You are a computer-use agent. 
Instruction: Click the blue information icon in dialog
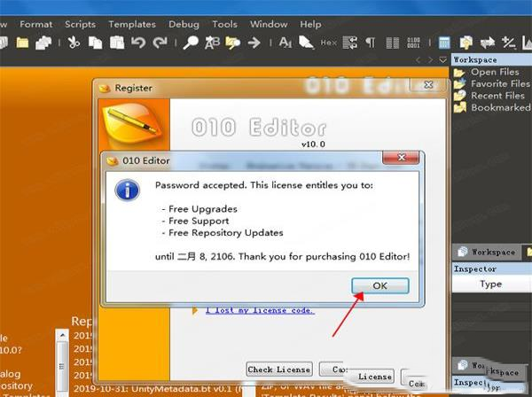[x=127, y=191]
